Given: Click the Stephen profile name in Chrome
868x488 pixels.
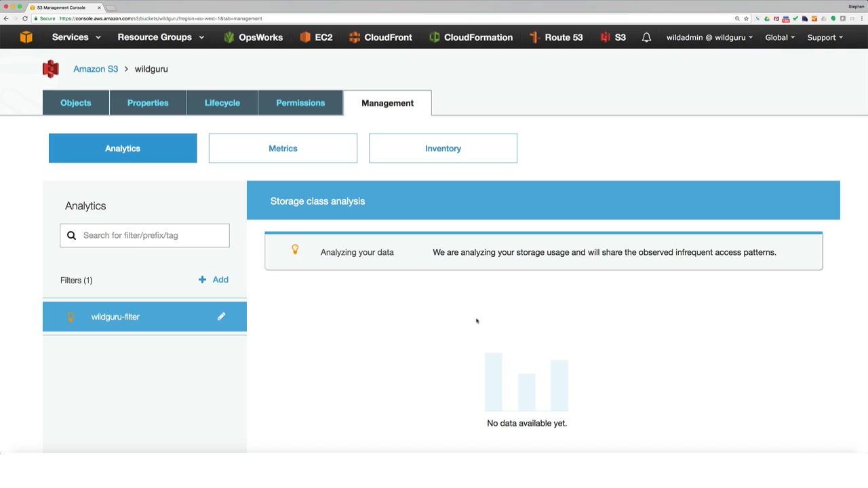Looking at the screenshot, I should pyautogui.click(x=856, y=7).
